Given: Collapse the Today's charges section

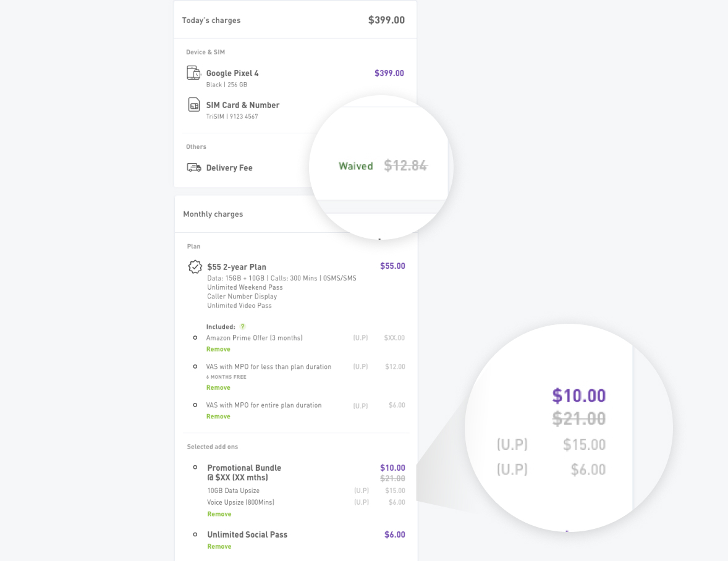Looking at the screenshot, I should pyautogui.click(x=211, y=20).
